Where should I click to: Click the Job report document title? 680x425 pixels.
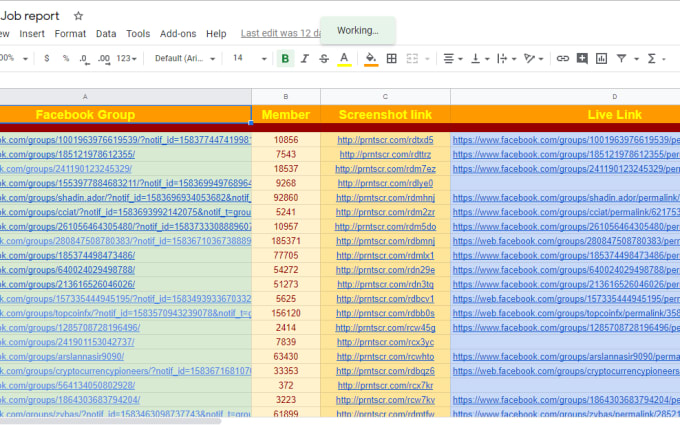click(29, 16)
